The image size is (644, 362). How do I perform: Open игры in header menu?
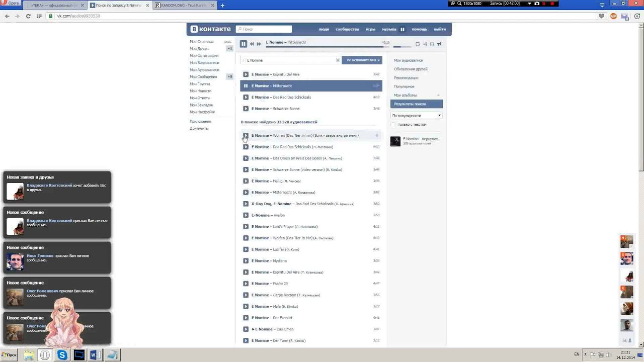click(x=371, y=29)
